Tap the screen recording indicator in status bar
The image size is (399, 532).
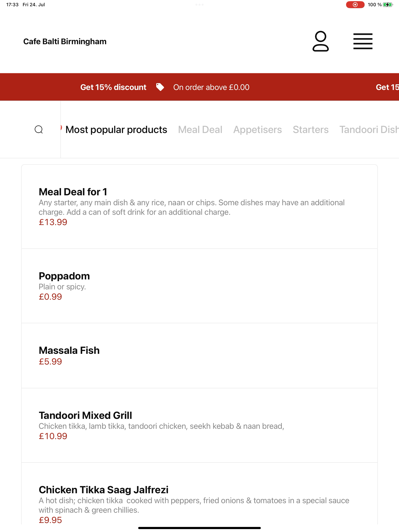pyautogui.click(x=355, y=4)
